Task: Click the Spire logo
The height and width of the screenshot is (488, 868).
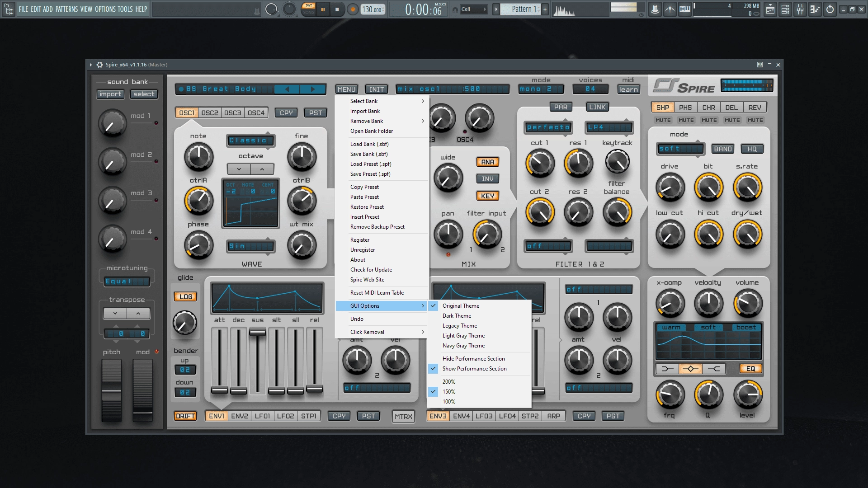Action: coord(684,86)
